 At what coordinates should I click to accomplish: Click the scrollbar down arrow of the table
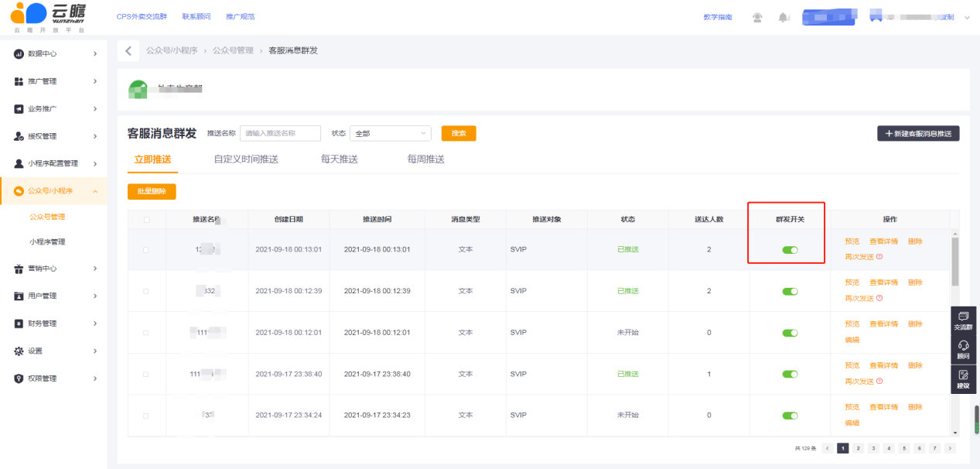click(x=954, y=433)
